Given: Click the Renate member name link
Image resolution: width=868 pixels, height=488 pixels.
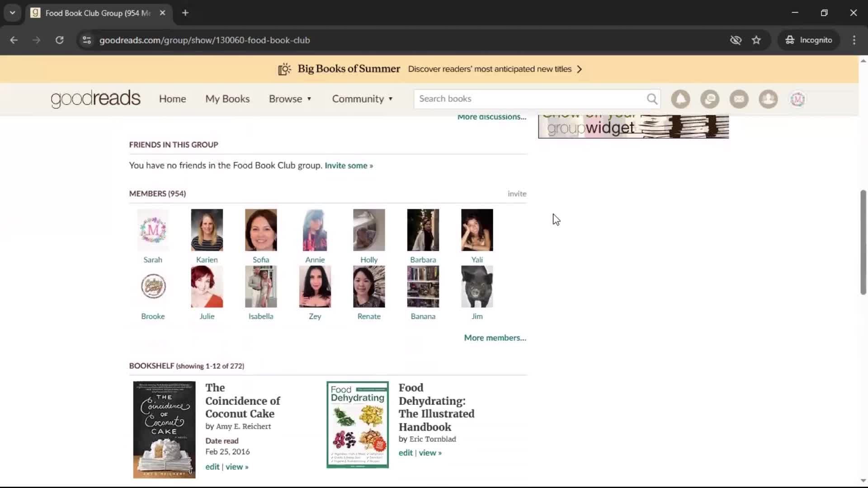Looking at the screenshot, I should coord(369,316).
